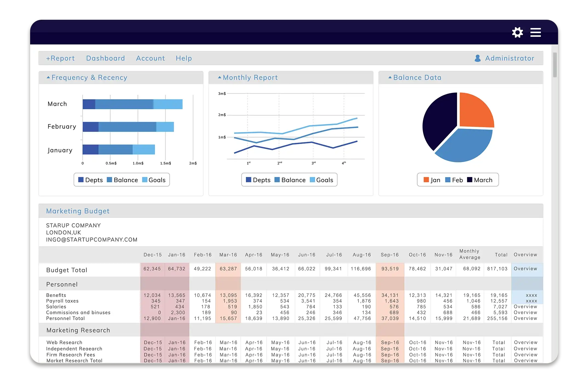Click the Depts legend icon in Monthly Report
The image size is (588, 383).
[248, 180]
